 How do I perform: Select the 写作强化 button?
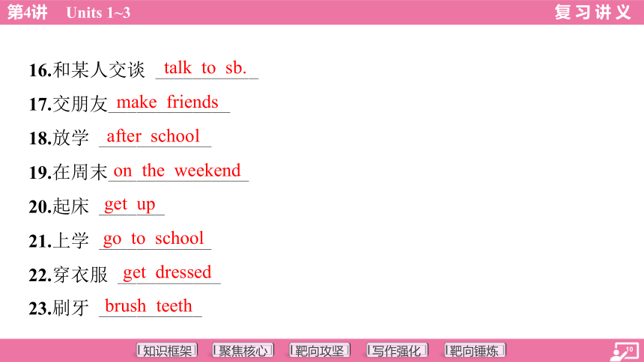(397, 351)
